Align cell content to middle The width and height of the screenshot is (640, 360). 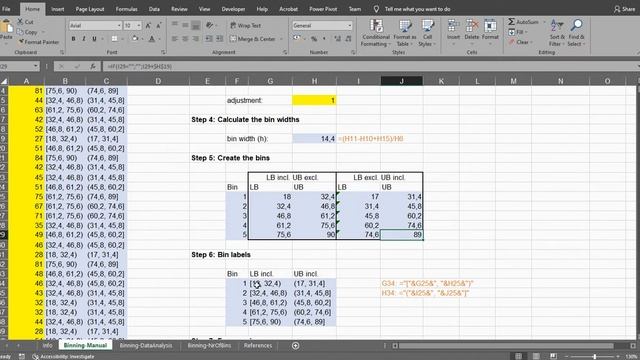(185, 25)
